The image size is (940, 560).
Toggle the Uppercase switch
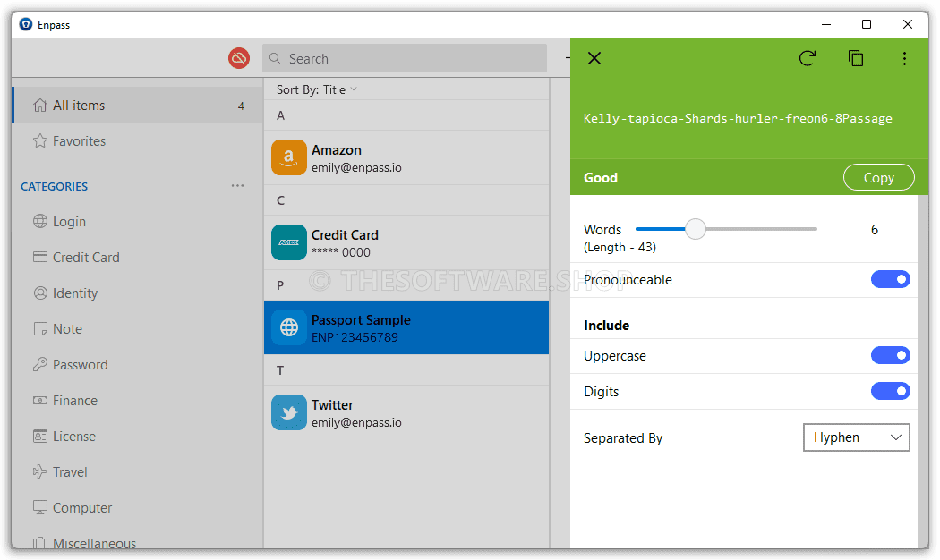coord(890,355)
